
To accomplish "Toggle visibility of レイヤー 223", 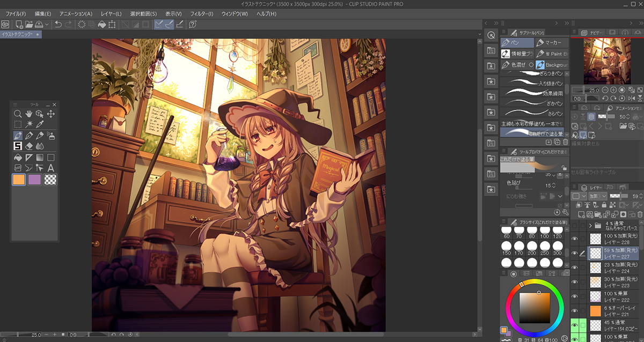I will pyautogui.click(x=575, y=282).
